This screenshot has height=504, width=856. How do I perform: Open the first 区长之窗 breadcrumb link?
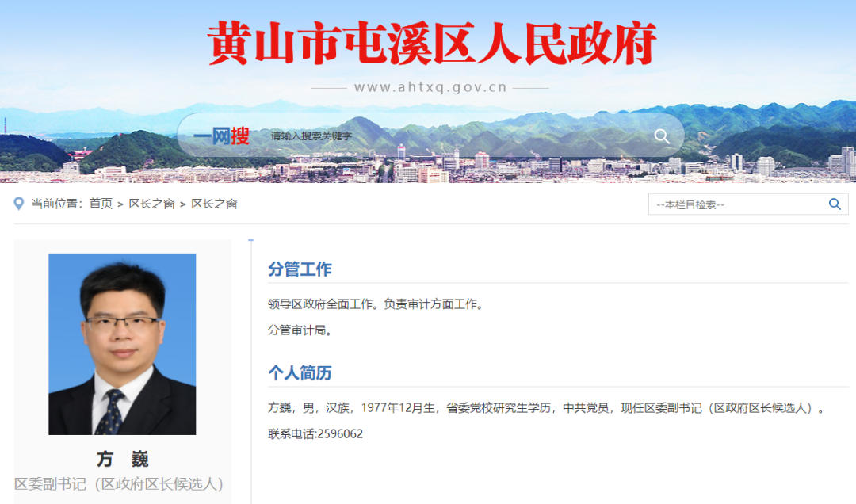click(151, 204)
